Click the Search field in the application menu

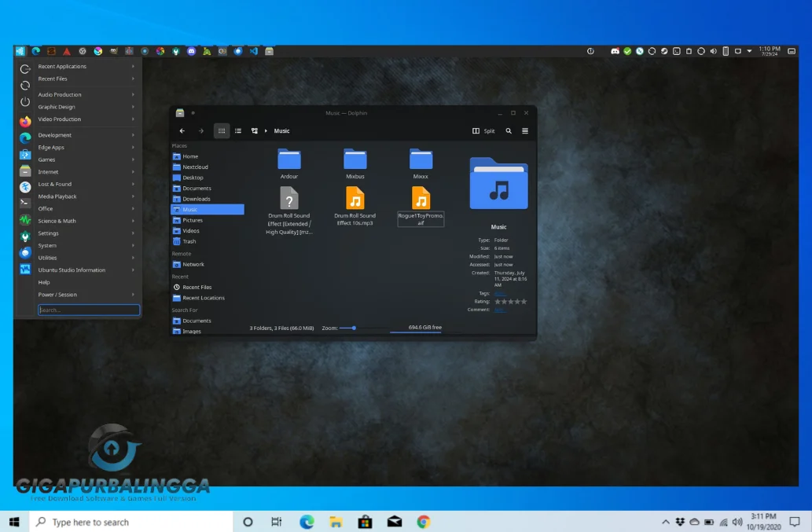coord(88,310)
